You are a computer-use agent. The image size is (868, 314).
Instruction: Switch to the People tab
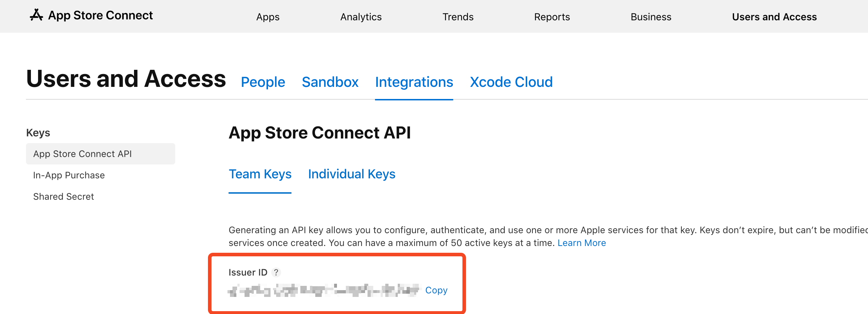tap(263, 82)
